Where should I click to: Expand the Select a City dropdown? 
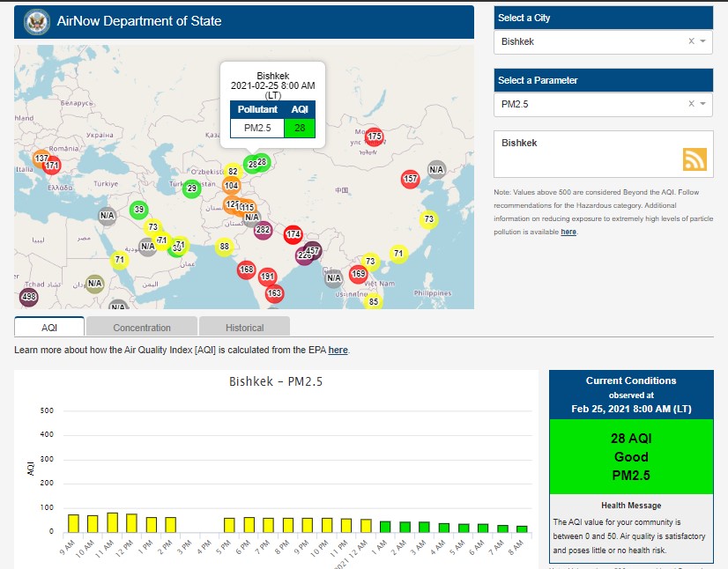[703, 41]
